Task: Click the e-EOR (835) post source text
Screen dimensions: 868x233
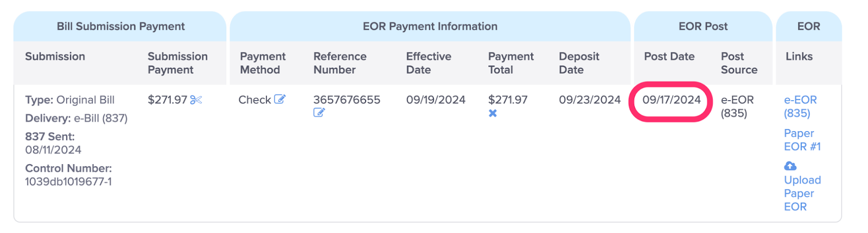Action: [x=737, y=106]
